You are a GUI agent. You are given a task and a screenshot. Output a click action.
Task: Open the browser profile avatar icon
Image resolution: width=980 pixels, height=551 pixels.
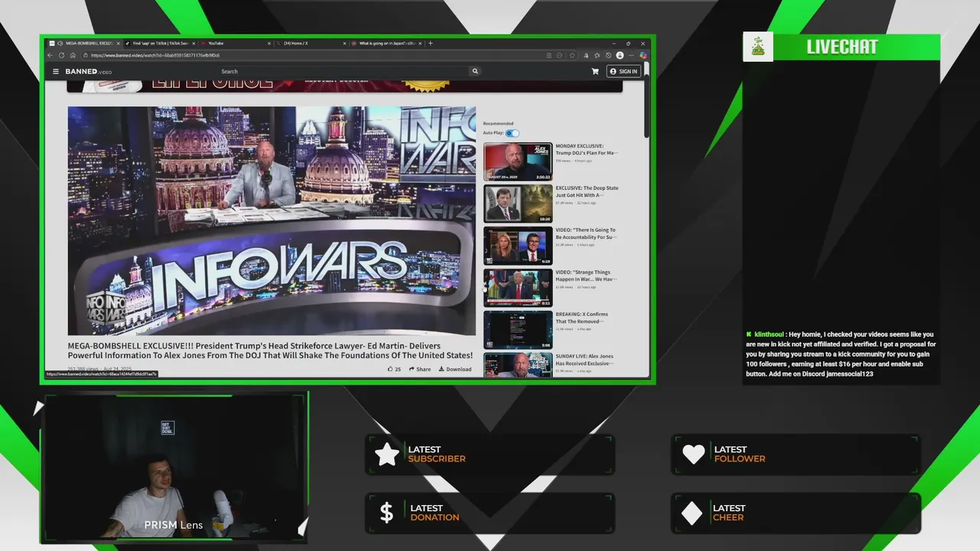(x=619, y=55)
